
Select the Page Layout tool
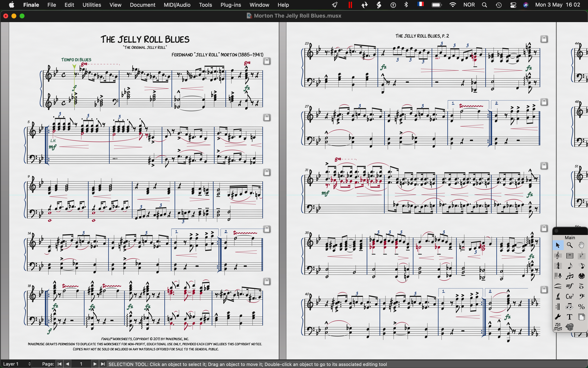coord(582,317)
